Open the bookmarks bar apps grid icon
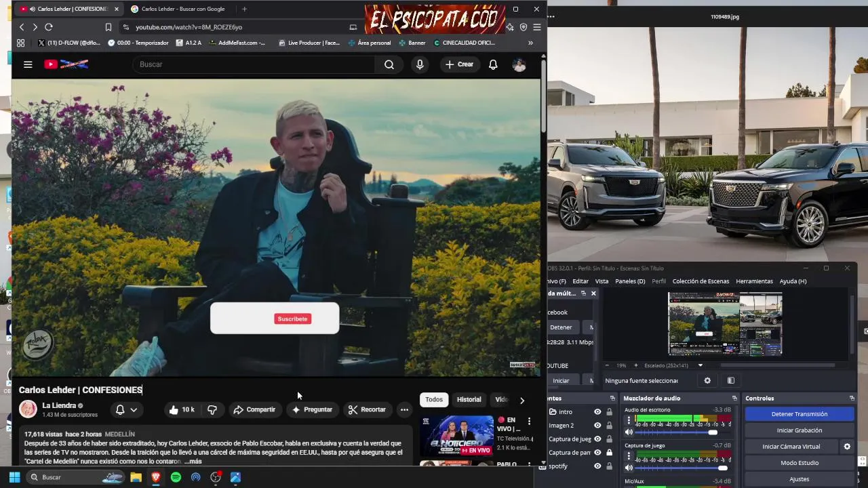This screenshot has width=868, height=488. tap(20, 43)
